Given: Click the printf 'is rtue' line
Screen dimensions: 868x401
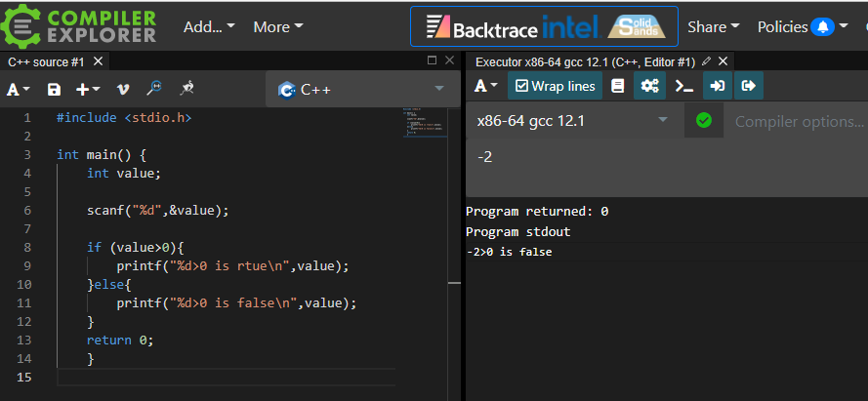Looking at the screenshot, I should 233,266.
